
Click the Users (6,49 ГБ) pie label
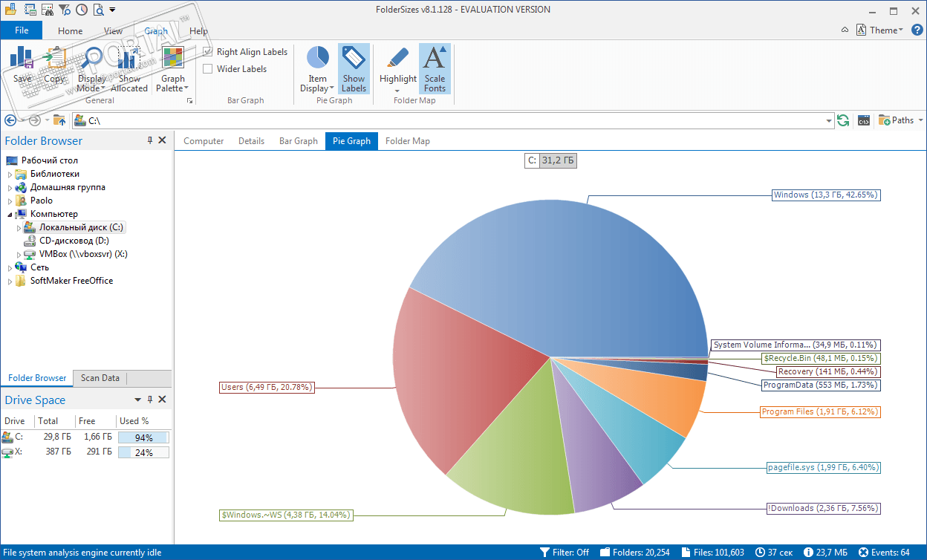click(x=267, y=387)
